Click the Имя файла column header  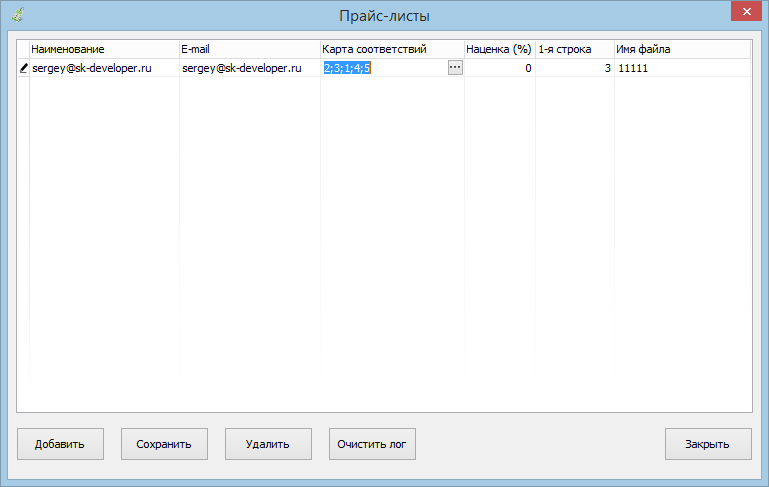[x=683, y=49]
